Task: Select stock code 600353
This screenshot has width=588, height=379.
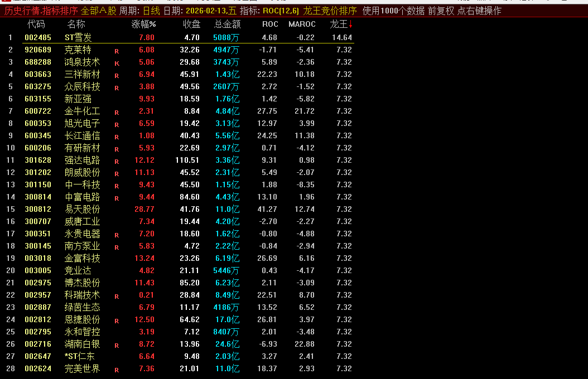Action: 38,123
